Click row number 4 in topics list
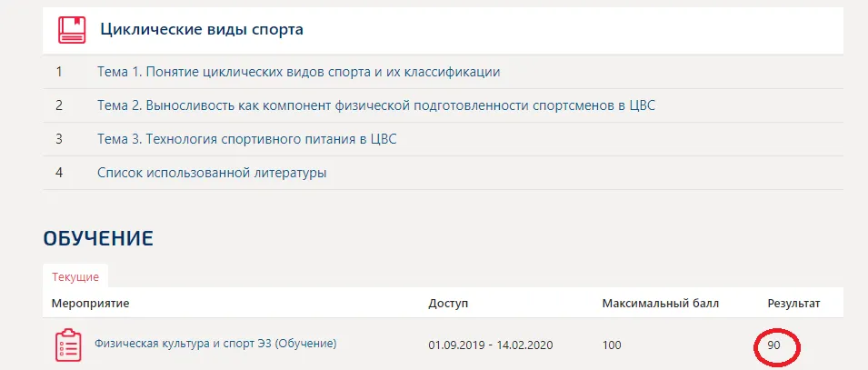 coord(59,173)
